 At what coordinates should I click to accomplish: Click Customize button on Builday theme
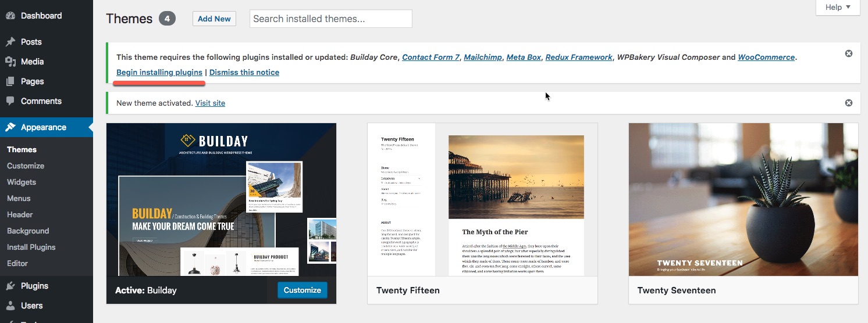303,290
